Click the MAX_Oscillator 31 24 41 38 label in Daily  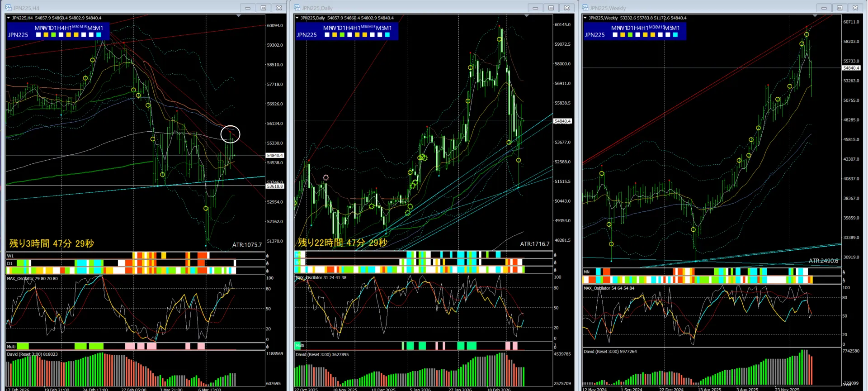pyautogui.click(x=321, y=278)
